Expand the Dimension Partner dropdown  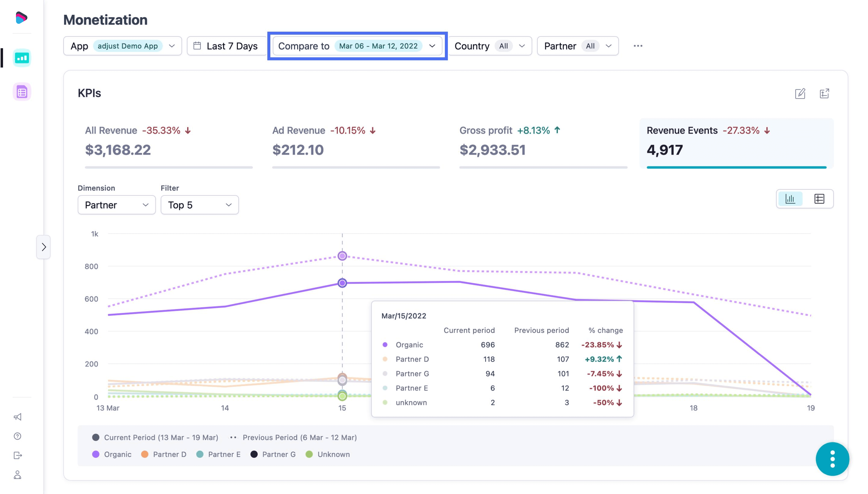click(x=116, y=205)
